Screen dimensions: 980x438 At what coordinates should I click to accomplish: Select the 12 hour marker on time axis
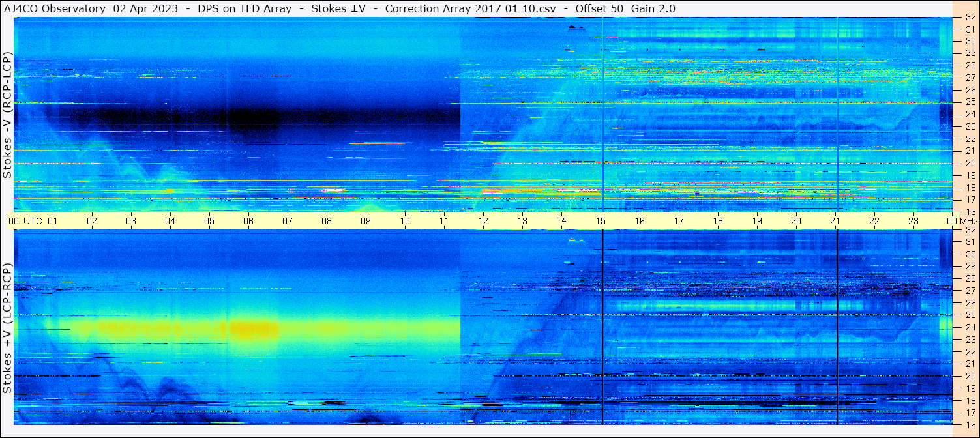click(x=483, y=221)
